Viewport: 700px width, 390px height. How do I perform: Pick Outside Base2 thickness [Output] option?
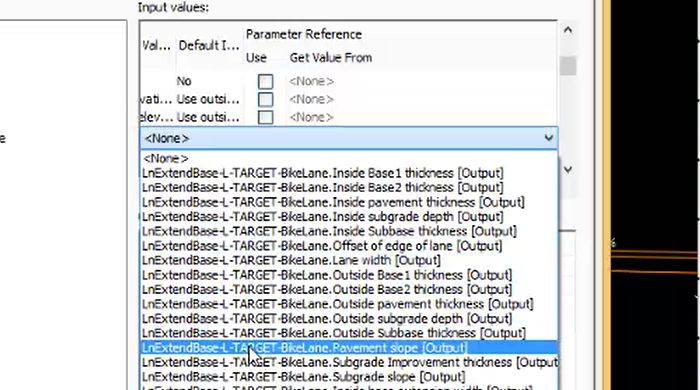[349, 289]
